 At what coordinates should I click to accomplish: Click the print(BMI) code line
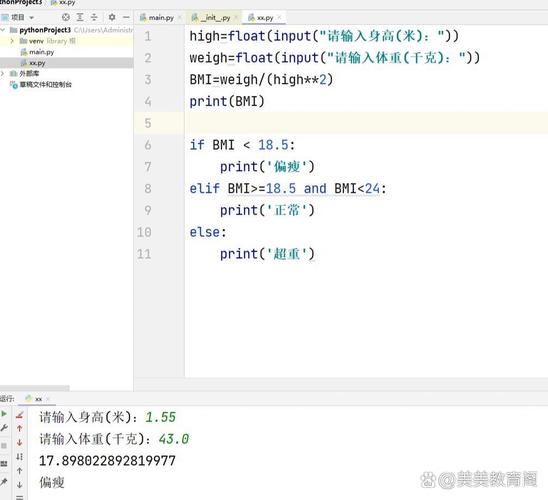[x=227, y=101]
